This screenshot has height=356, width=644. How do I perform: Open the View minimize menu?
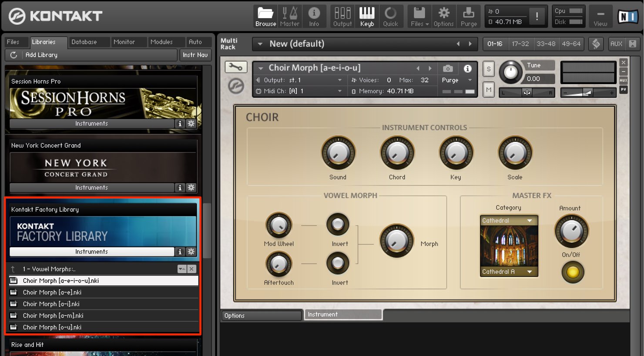pos(600,17)
